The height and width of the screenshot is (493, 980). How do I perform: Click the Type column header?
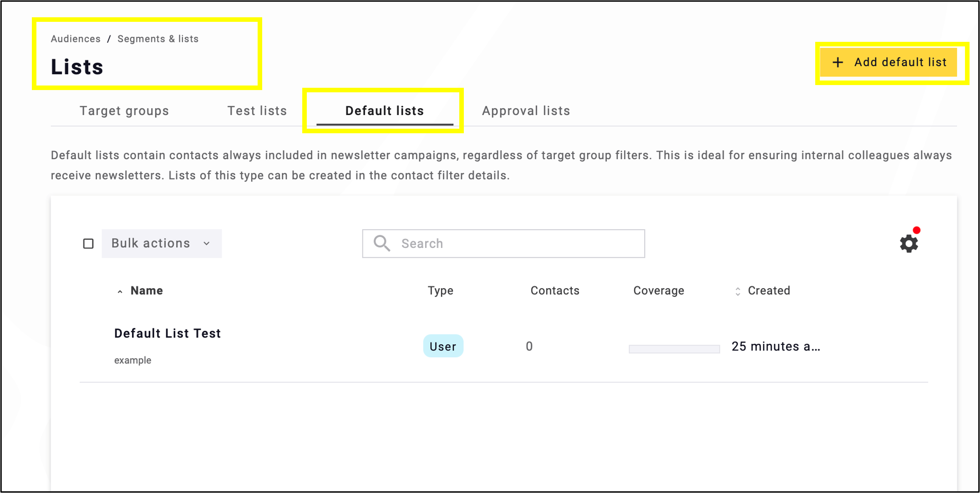click(440, 291)
